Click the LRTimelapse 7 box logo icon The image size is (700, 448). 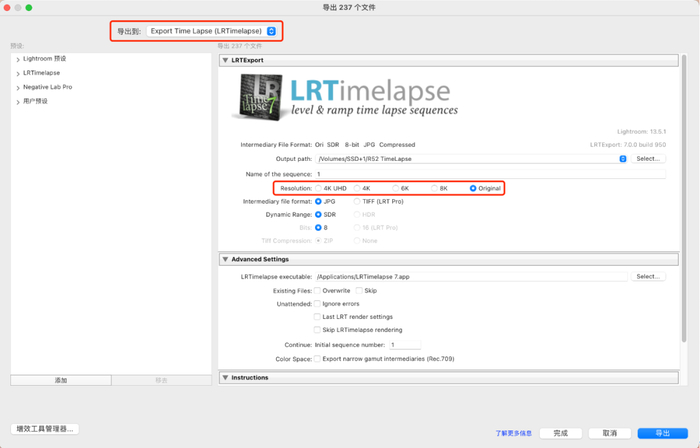tap(259, 97)
